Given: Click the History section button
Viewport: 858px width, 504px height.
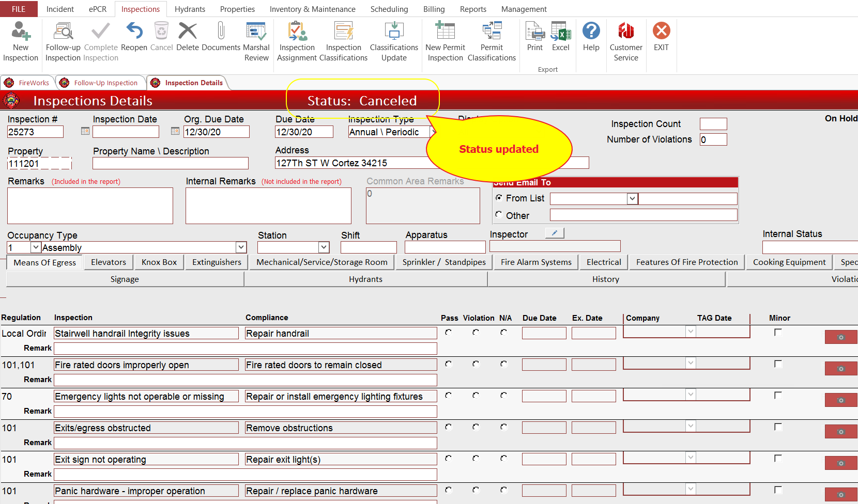Looking at the screenshot, I should tap(605, 279).
